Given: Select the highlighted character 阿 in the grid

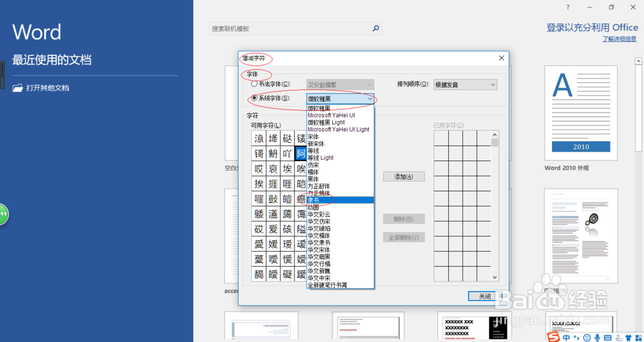Looking at the screenshot, I should coord(301,153).
